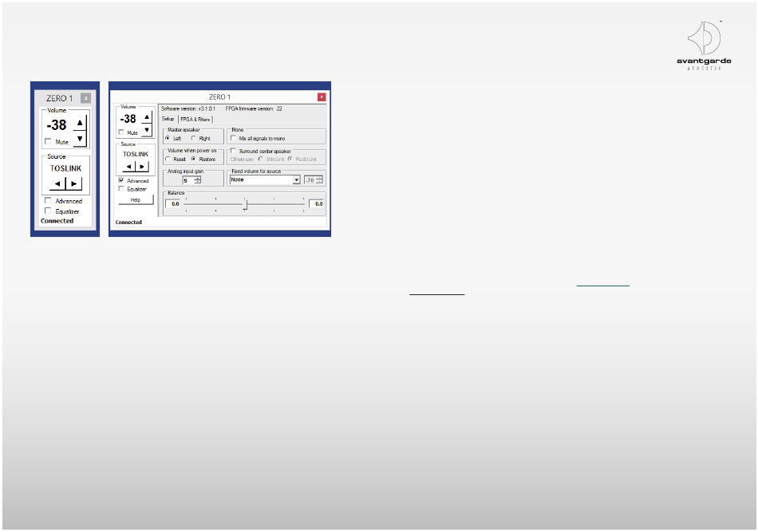
Task: Click the Analog input gain spinner arrows
Action: 198,180
